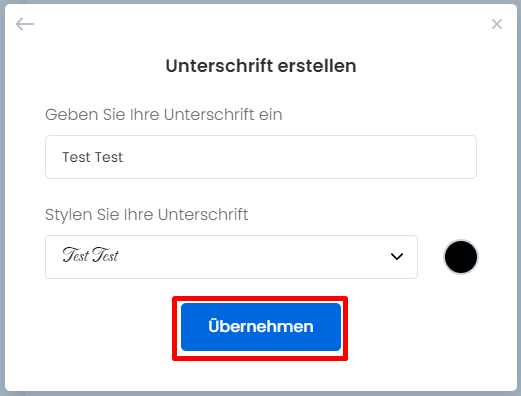The height and width of the screenshot is (396, 521).
Task: Apply the signature with the blue button
Action: [261, 327]
